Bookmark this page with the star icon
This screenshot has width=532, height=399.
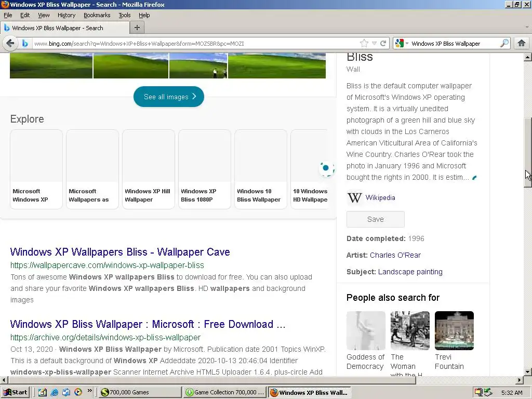pyautogui.click(x=364, y=44)
